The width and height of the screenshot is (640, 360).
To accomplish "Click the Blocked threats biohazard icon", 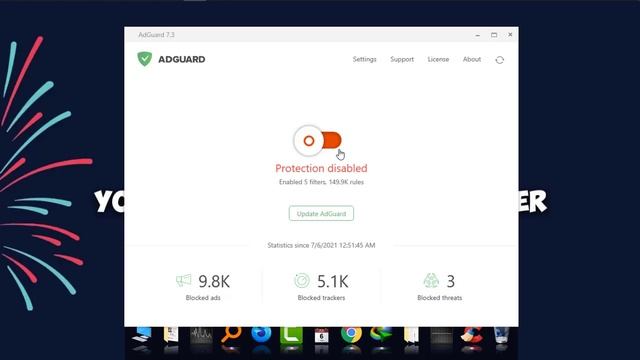I will 431,280.
